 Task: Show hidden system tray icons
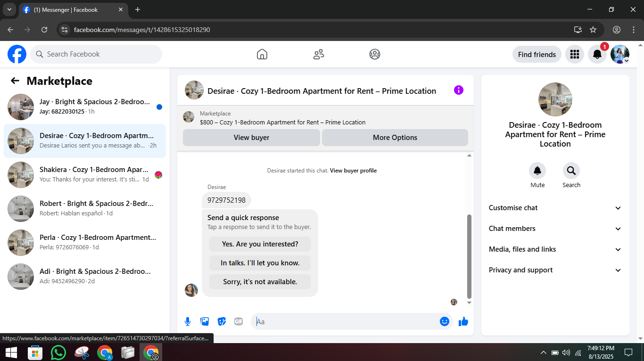pos(543,352)
